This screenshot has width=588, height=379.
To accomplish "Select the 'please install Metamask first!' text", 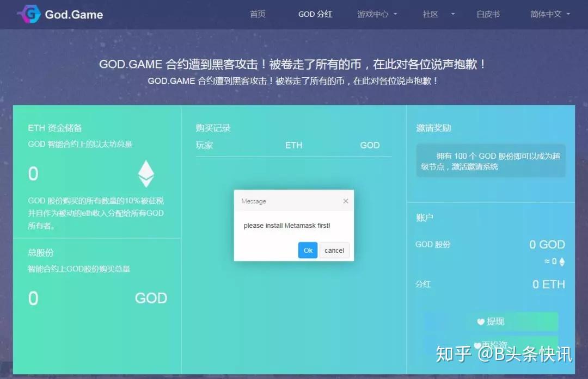I will pos(287,226).
